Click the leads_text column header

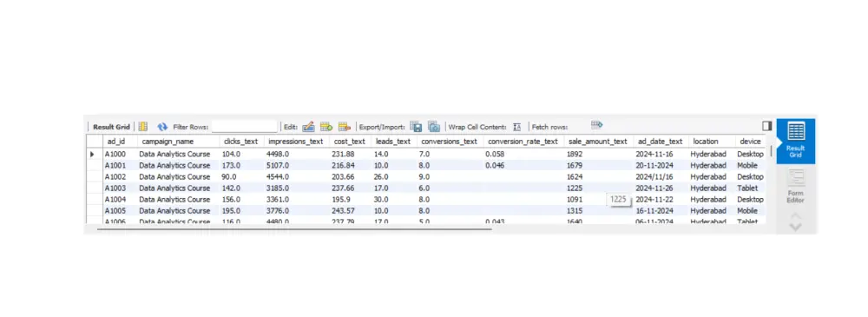(x=392, y=142)
